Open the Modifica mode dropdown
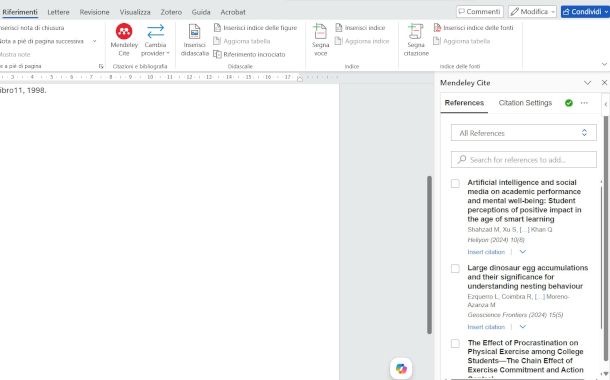The height and width of the screenshot is (380, 610). coord(532,11)
